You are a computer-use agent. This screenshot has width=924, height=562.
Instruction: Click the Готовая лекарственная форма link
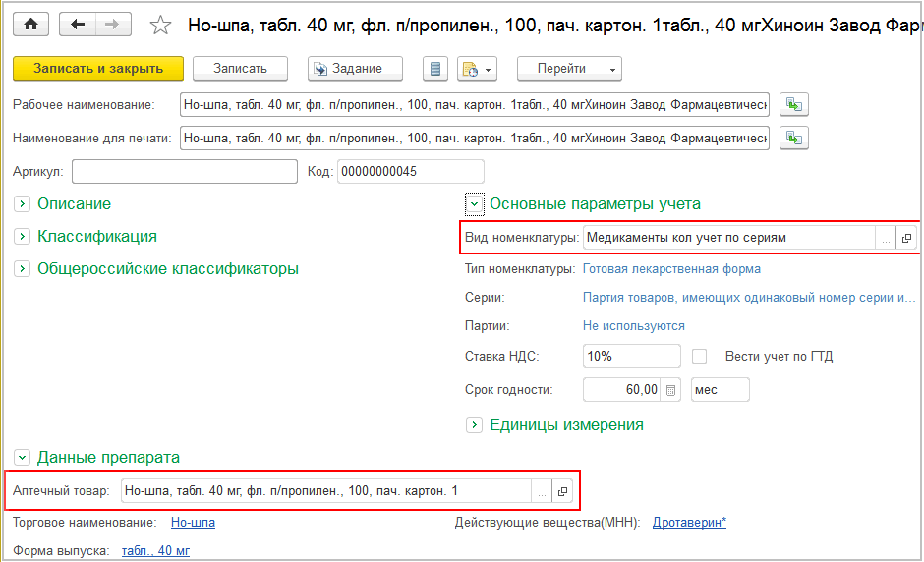click(671, 268)
